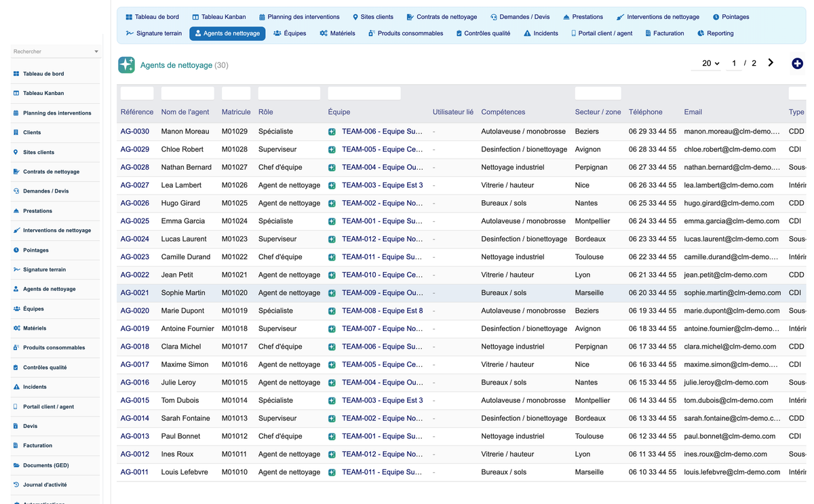Sort by the Référence column header
814x504 pixels.
pyautogui.click(x=137, y=112)
